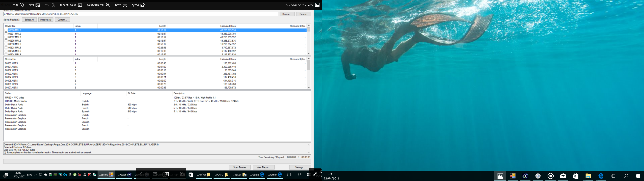This screenshot has height=181, width=644.
Task: Click the print (הדפס) icon
Action: (125, 5)
